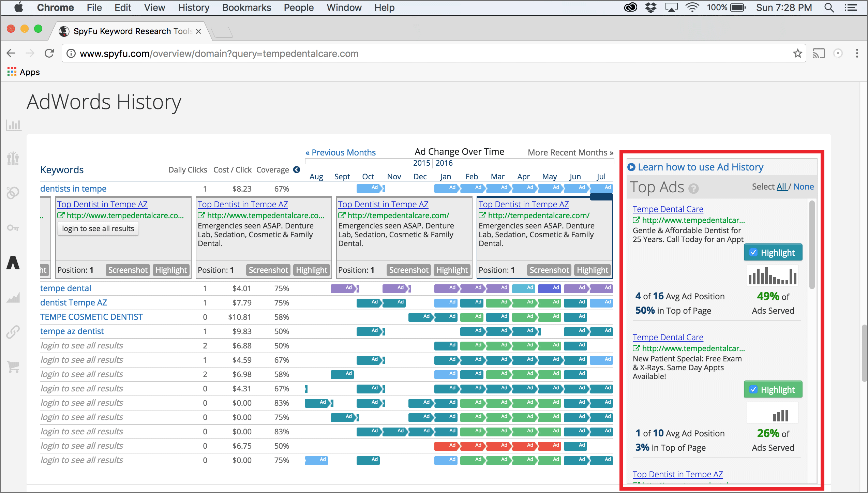Click the address bar URL field

click(x=433, y=54)
